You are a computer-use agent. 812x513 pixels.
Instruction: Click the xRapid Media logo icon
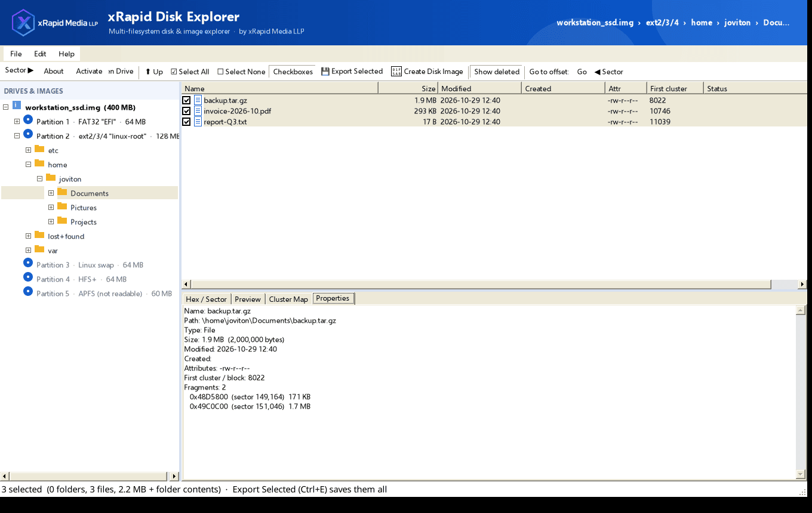point(23,23)
